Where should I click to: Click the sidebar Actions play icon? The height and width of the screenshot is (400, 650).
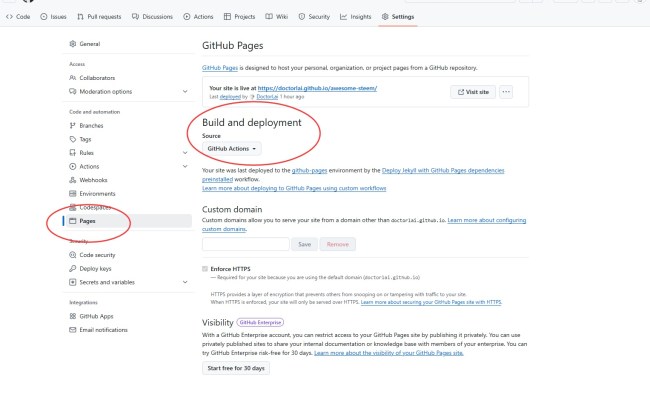tap(73, 166)
